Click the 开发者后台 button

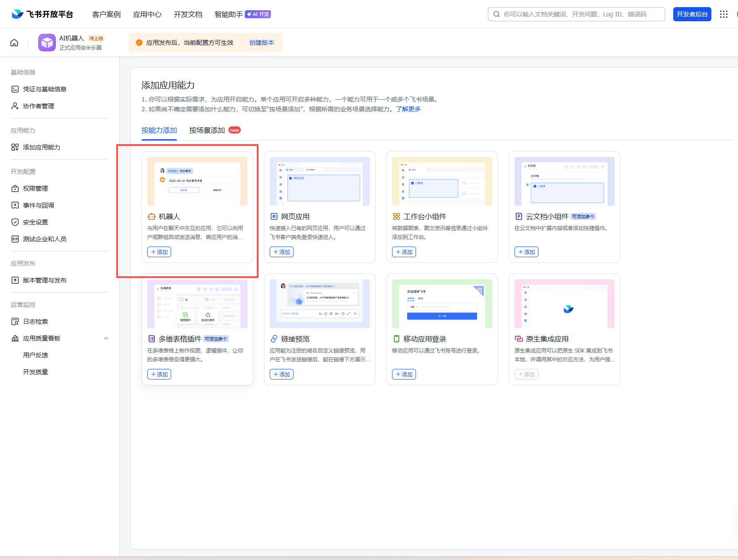(x=692, y=14)
